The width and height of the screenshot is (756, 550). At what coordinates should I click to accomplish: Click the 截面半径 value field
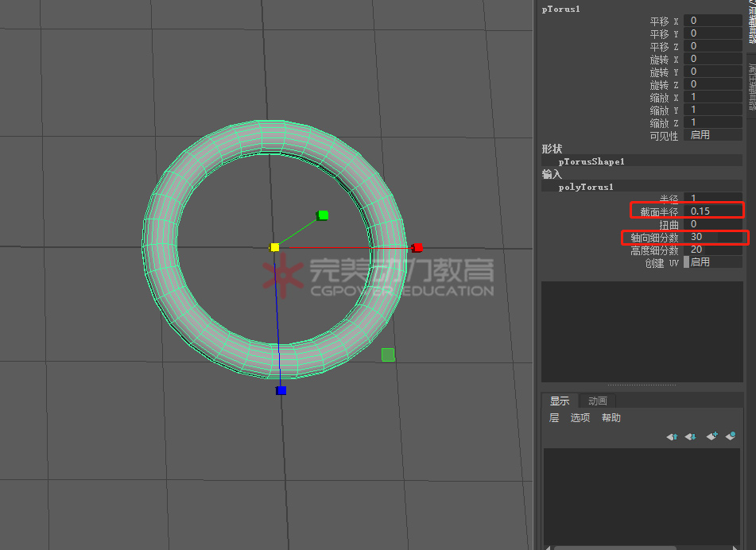(712, 211)
